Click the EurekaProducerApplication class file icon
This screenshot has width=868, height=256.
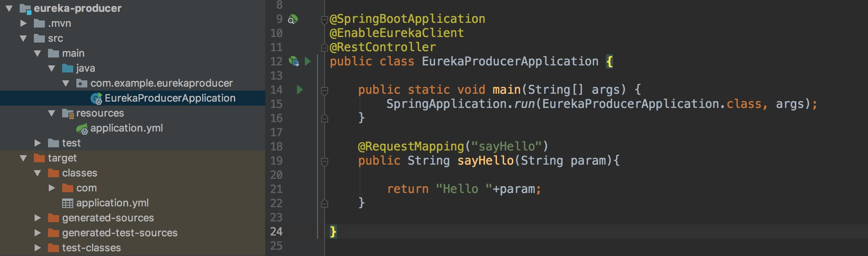pos(96,98)
